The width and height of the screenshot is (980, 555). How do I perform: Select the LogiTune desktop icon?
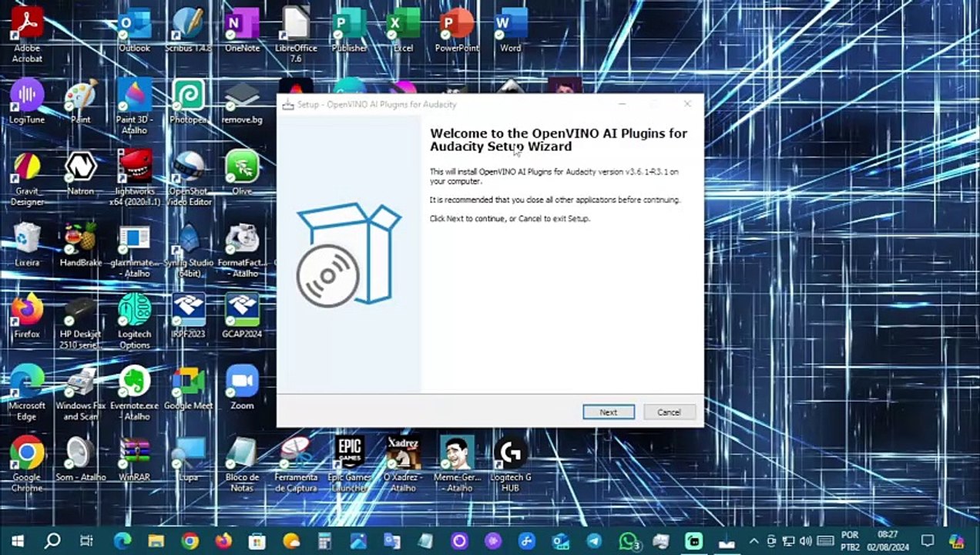(27, 101)
